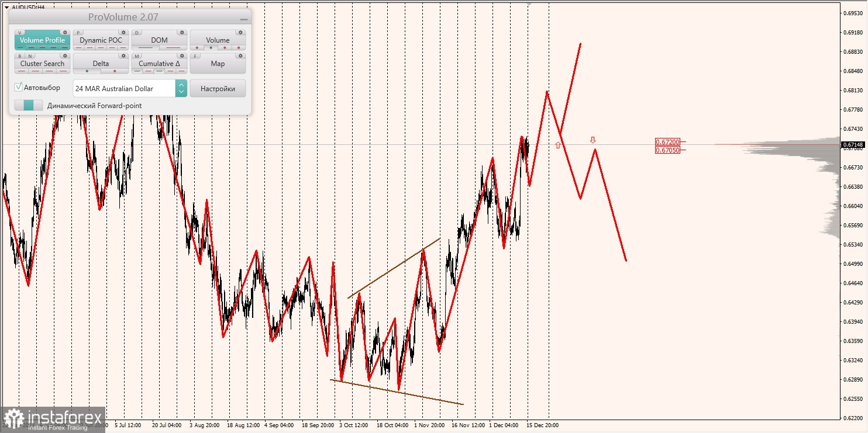Open Volume Profile gear settings

coord(65,33)
